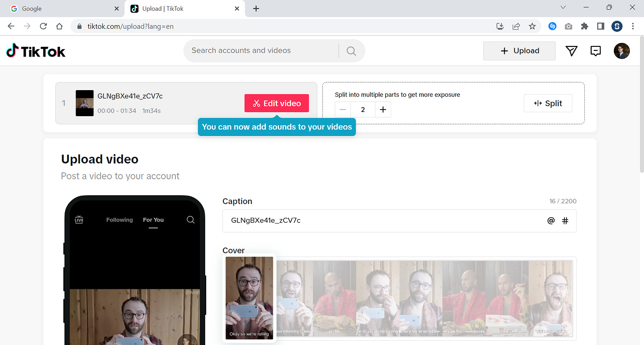
Task: Decrease the split parts with minus
Action: coord(343,110)
